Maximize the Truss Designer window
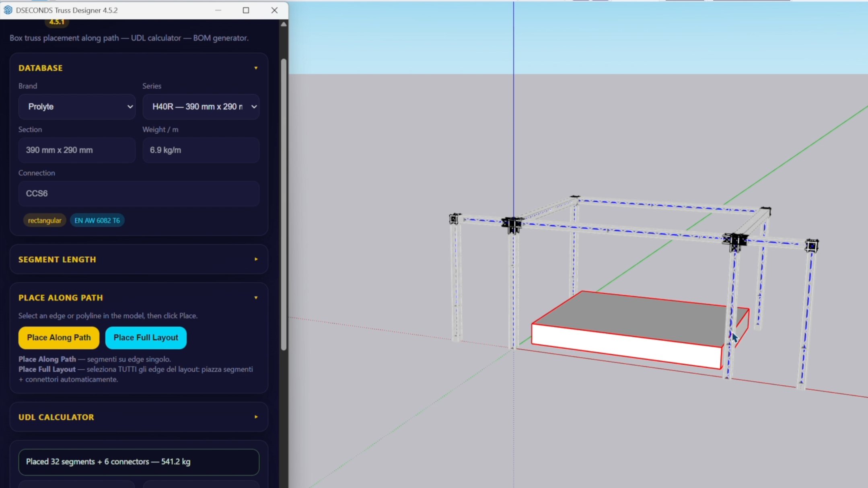868x488 pixels. pos(246,10)
